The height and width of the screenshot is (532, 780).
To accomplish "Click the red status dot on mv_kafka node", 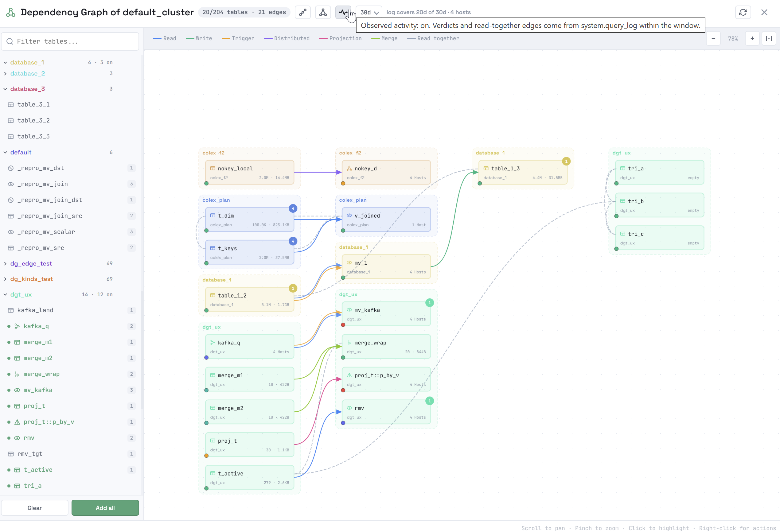I will coord(343,325).
